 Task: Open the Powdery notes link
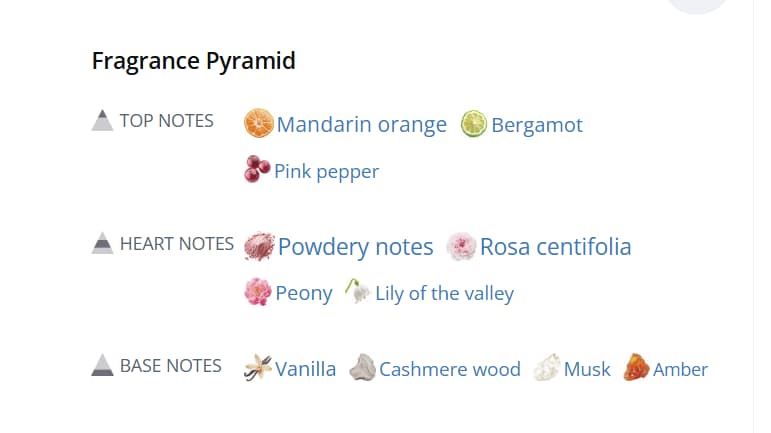click(356, 247)
